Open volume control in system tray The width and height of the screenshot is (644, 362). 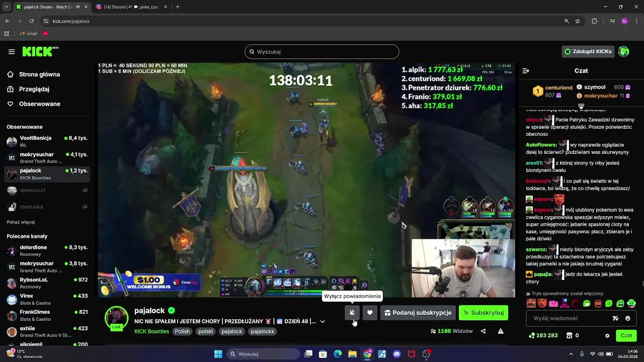601,354
